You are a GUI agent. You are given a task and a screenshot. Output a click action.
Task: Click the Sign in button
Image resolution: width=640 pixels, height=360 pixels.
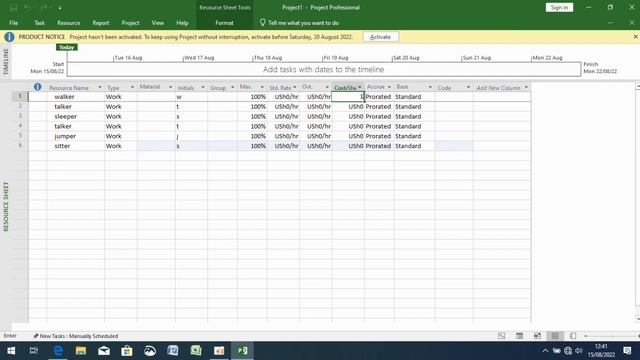(x=559, y=7)
